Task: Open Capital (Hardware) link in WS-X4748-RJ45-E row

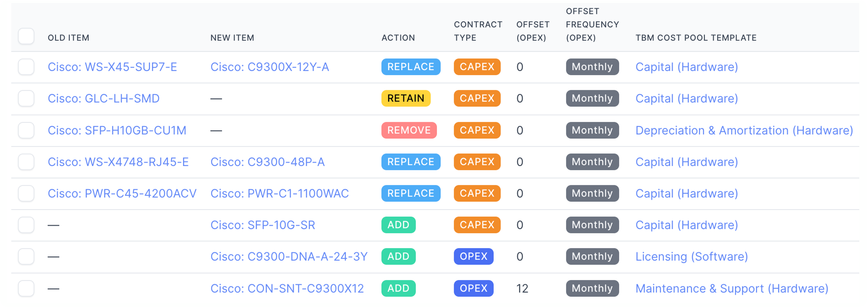Action: [686, 162]
